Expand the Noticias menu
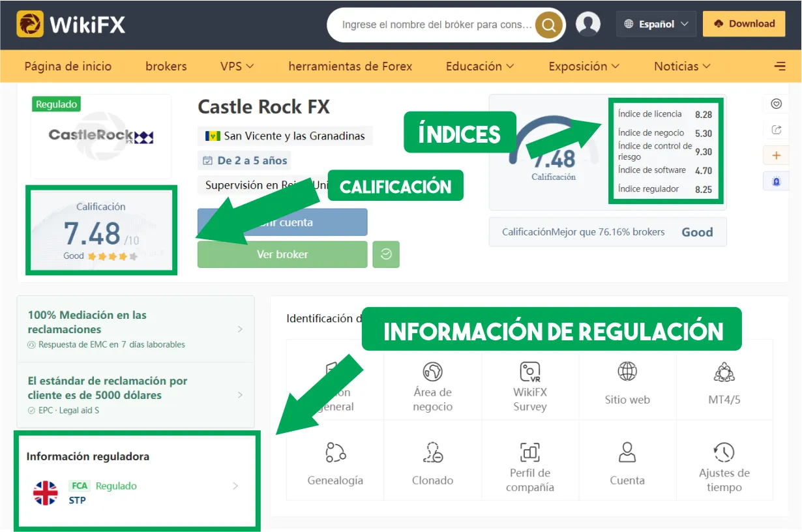802x532 pixels. [682, 66]
